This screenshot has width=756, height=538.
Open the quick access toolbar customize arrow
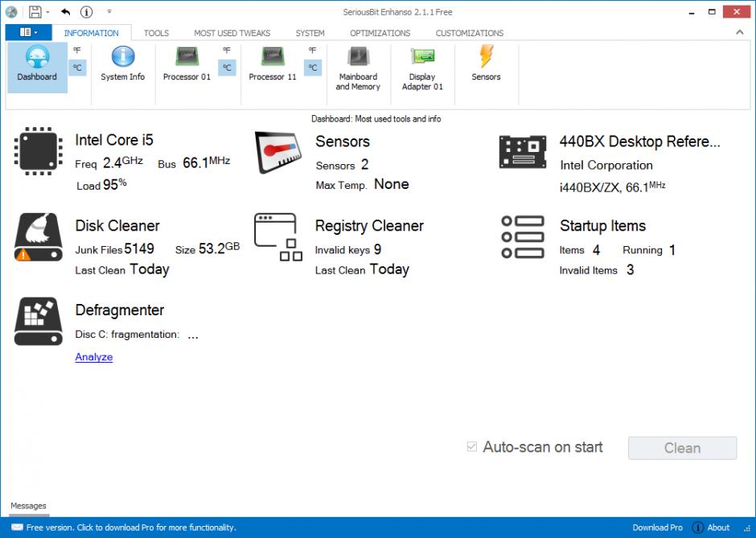pos(109,11)
